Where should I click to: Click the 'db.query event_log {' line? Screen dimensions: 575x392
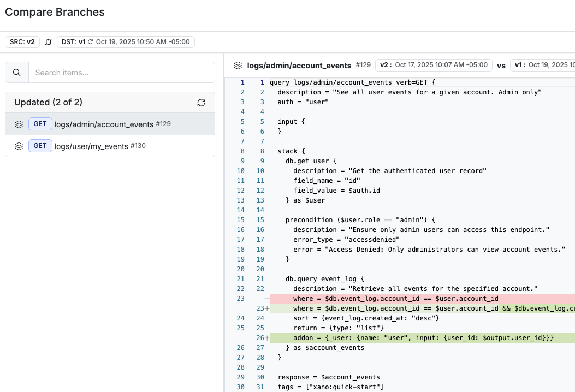(325, 279)
